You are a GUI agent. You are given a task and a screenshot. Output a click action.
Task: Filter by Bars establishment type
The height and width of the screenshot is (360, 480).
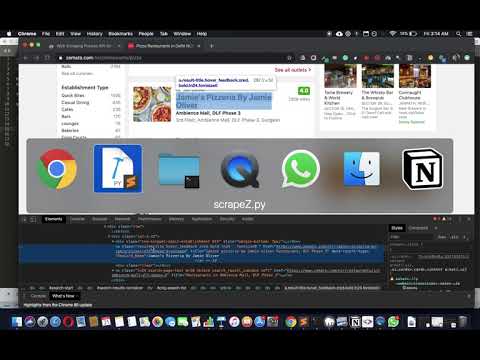66,116
